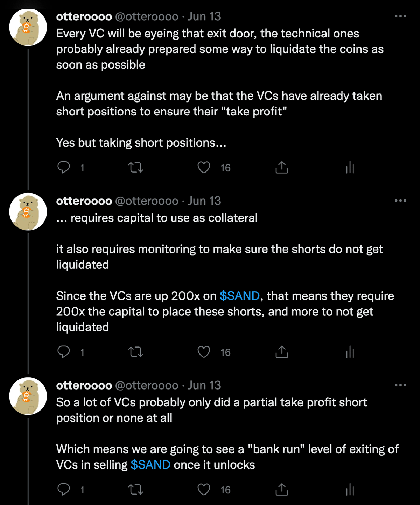Open more menu on second tweet
Screen dimensions: 420x505
(x=400, y=201)
